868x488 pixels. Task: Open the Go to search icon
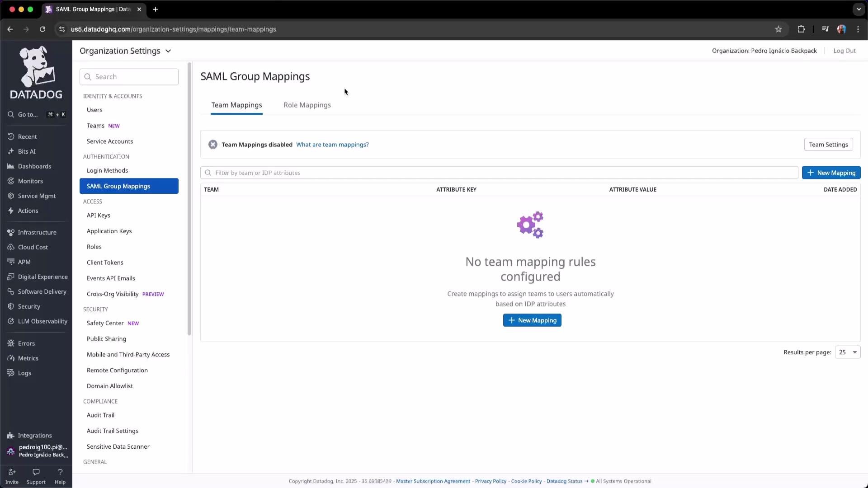11,114
